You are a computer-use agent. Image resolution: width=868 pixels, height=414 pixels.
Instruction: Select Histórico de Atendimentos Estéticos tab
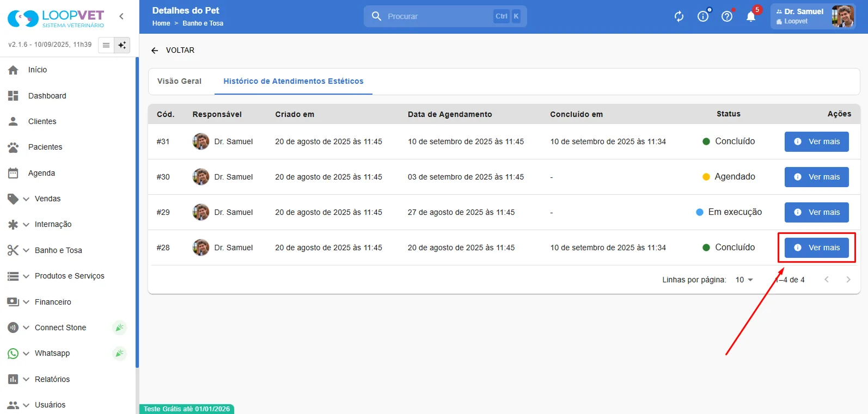pyautogui.click(x=294, y=81)
